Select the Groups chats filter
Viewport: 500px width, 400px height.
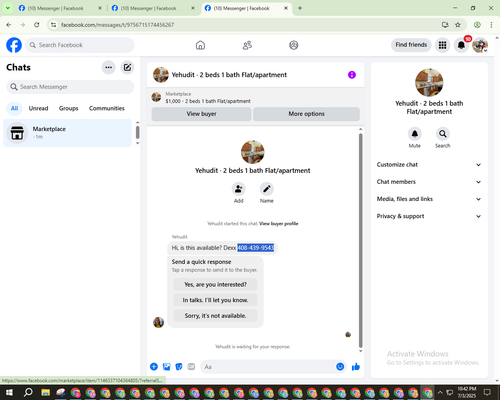point(68,108)
